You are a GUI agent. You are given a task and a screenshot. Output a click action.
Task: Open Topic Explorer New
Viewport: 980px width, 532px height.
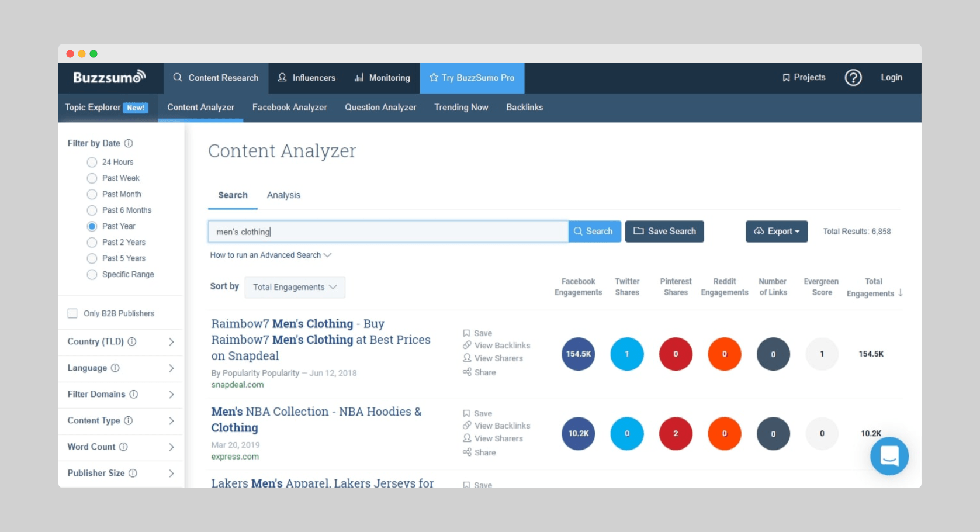(106, 108)
